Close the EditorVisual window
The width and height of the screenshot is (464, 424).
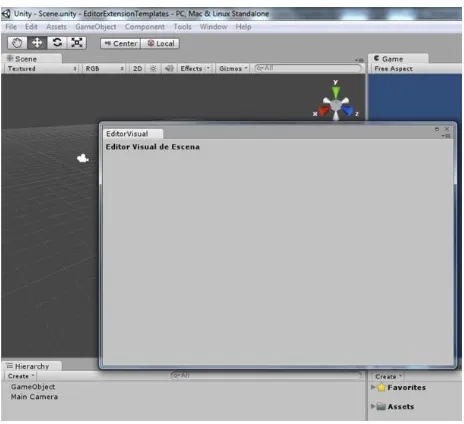[x=447, y=129]
